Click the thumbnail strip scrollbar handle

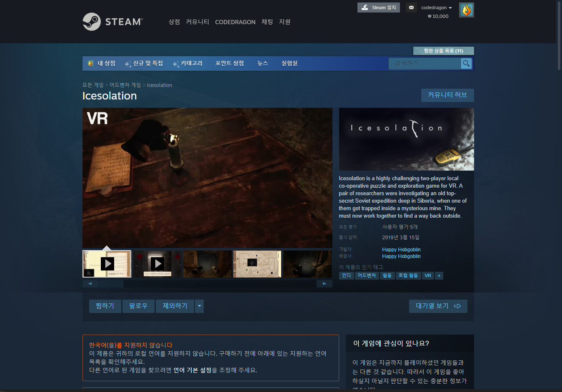tap(111, 284)
